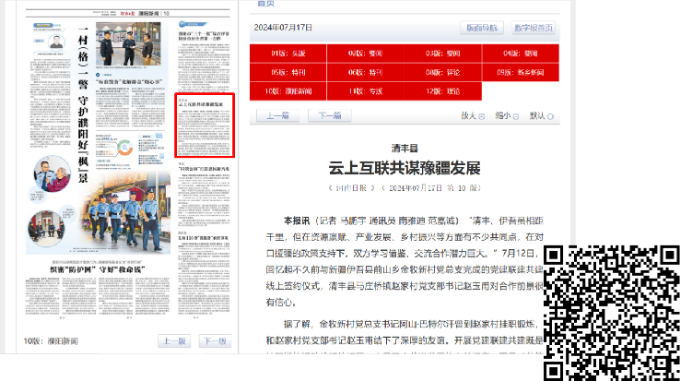Open the 版面导航 page navigation button
The image size is (680, 381).
[481, 28]
